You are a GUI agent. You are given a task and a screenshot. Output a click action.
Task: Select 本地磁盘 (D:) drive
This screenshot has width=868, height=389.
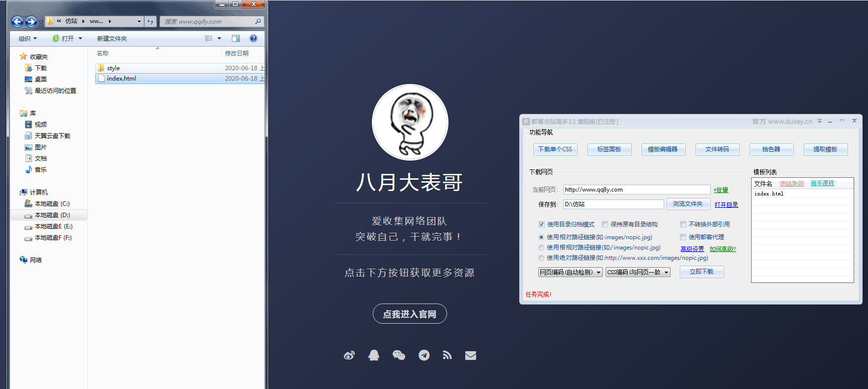pyautogui.click(x=52, y=215)
